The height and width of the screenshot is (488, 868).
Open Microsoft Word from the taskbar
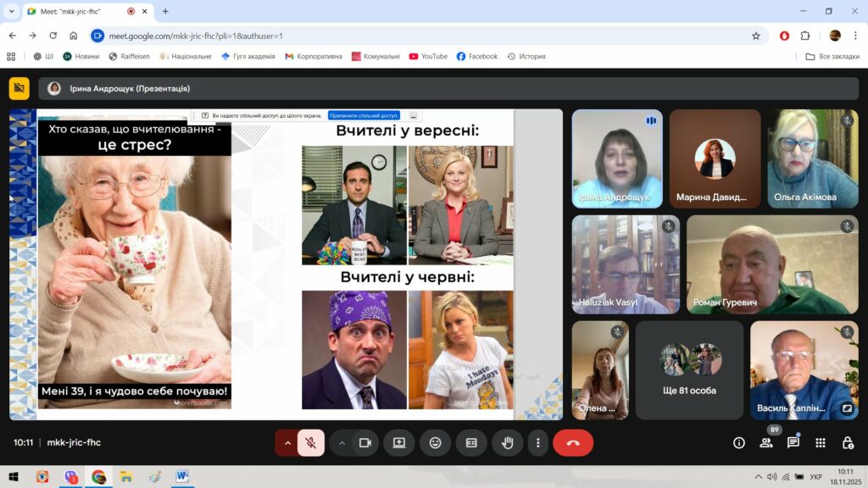[181, 477]
